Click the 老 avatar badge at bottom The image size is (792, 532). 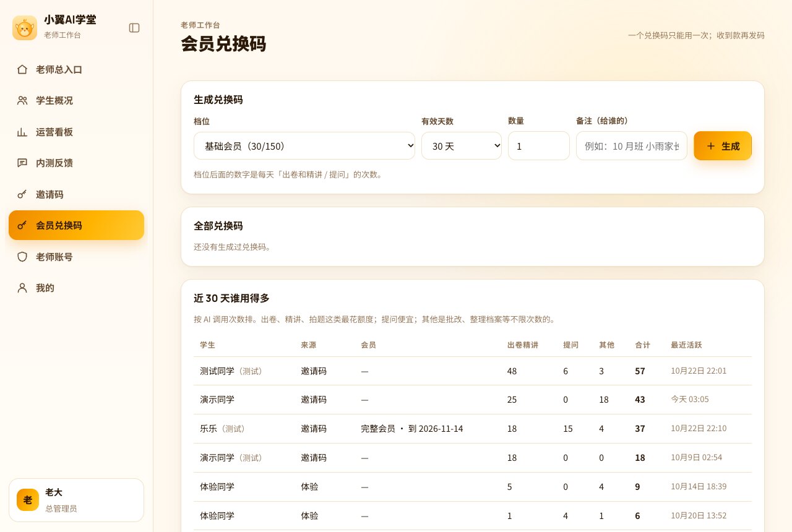[x=28, y=500]
